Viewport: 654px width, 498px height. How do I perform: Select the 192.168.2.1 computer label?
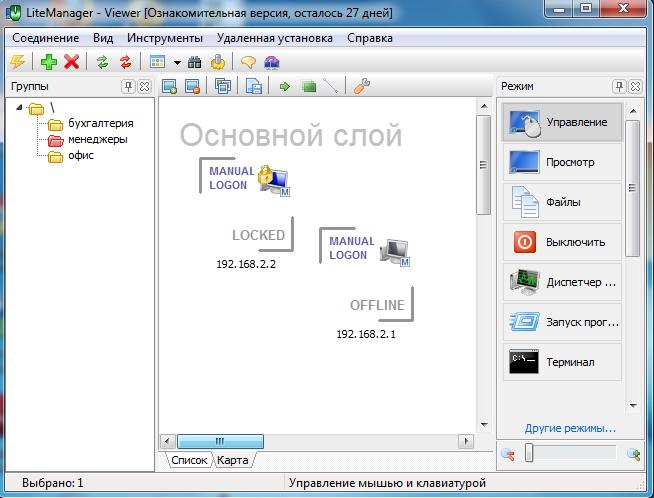[x=366, y=335]
